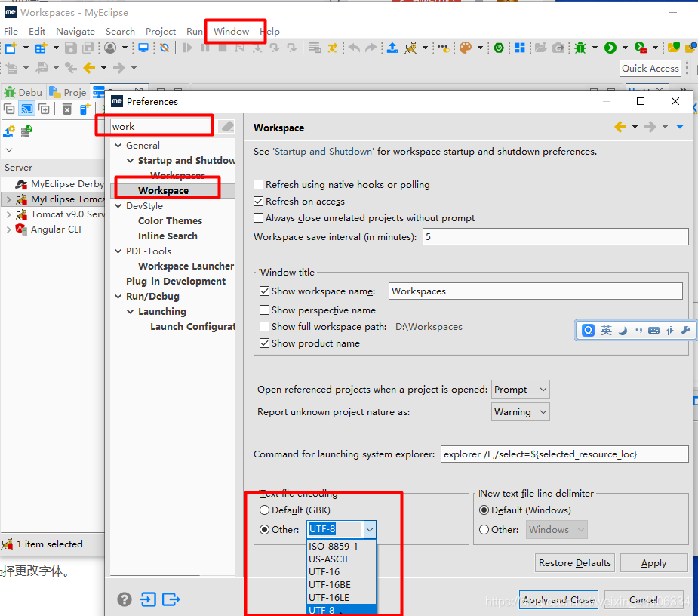The width and height of the screenshot is (698, 616).
Task: Click the Tomcat cat server icon
Action: (410, 48)
